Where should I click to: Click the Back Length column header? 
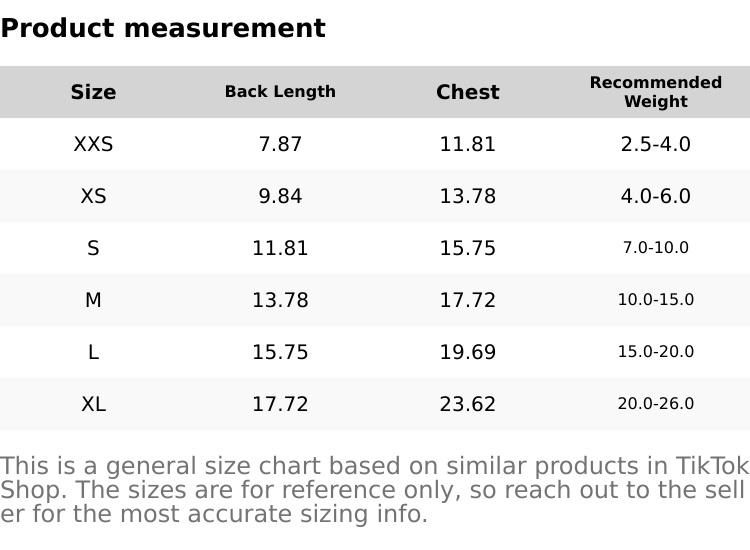[280, 92]
